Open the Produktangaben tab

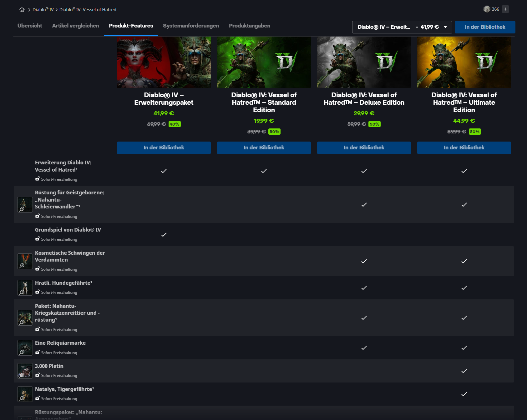[250, 26]
